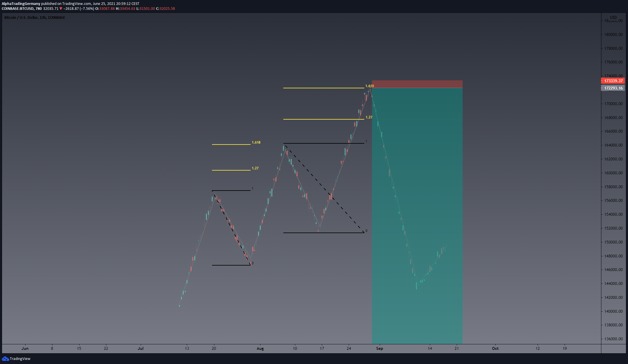
Task: Click the date 19 on time axis
Action: (x=565, y=348)
